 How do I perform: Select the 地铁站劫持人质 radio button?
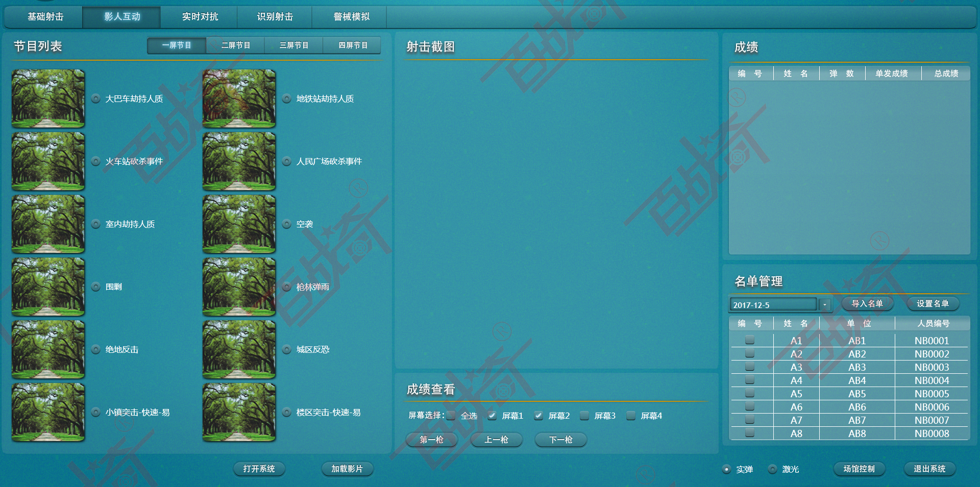tap(287, 98)
